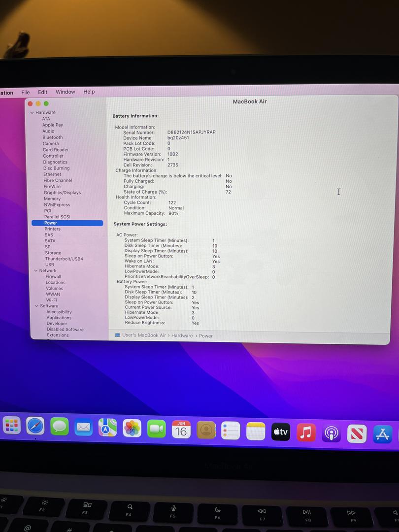Select Ethernet in sidebar

tap(52, 174)
